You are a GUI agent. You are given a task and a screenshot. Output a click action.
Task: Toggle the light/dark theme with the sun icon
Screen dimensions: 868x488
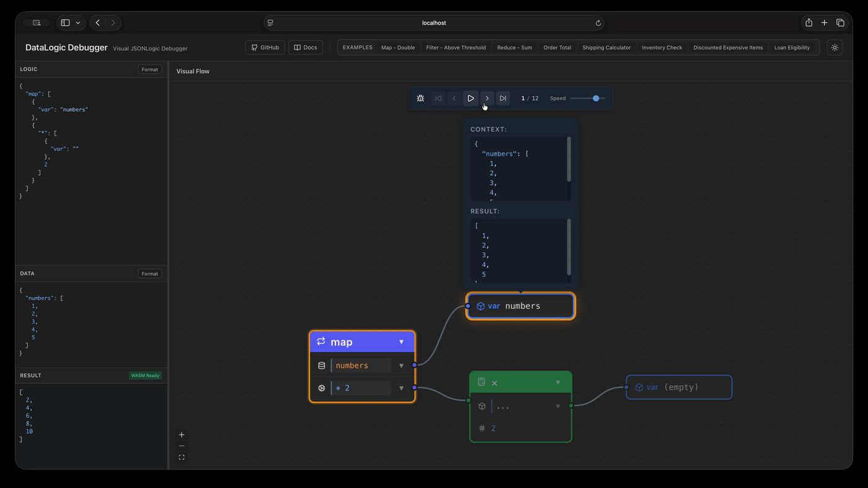[x=835, y=47]
